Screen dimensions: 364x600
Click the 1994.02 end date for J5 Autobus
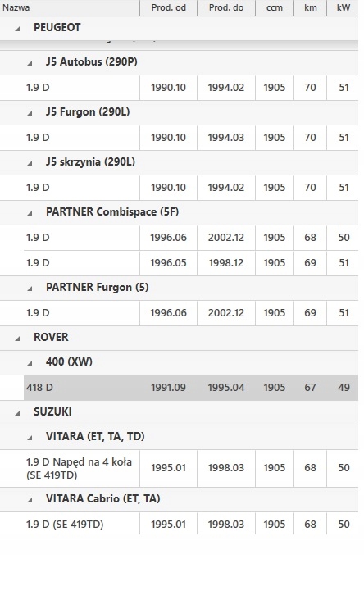click(225, 88)
